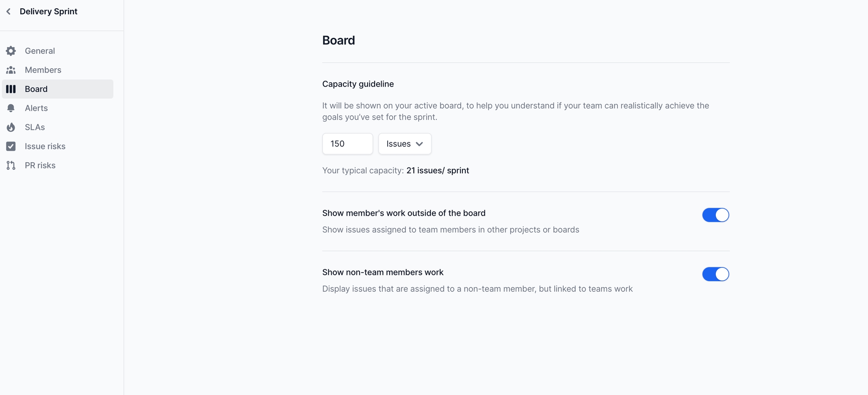The height and width of the screenshot is (395, 868).
Task: Click the capacity input showing 150
Action: [x=347, y=144]
